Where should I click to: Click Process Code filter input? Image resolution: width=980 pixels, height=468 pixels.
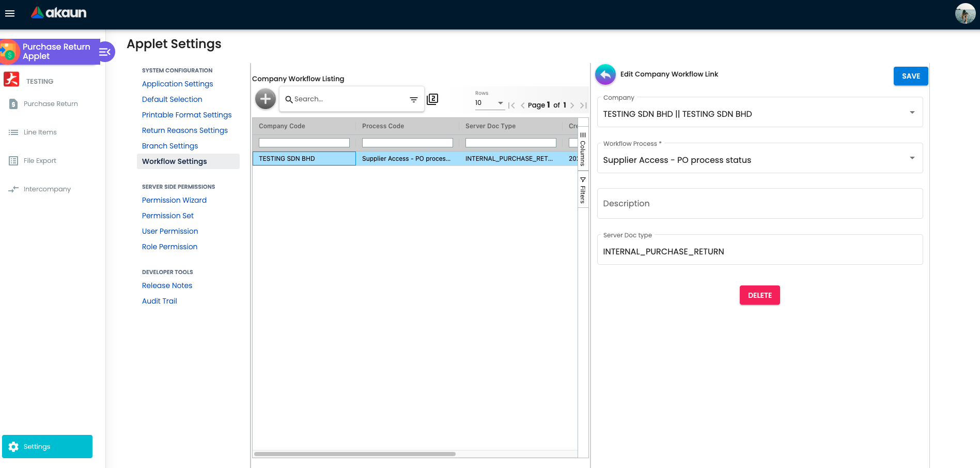pyautogui.click(x=408, y=143)
